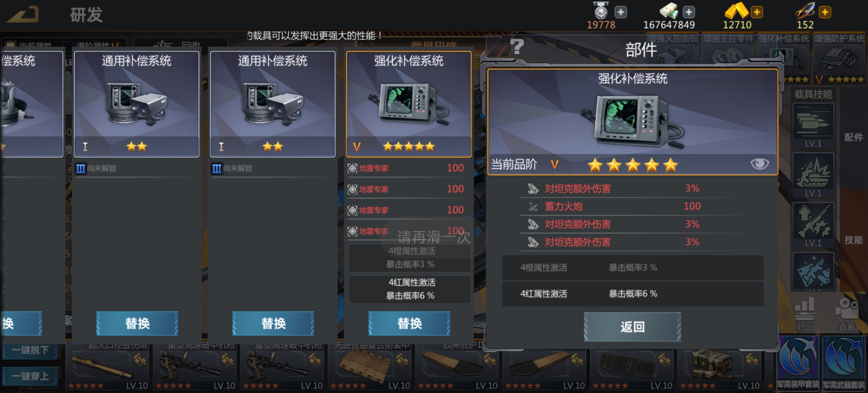The width and height of the screenshot is (868, 393).
Task: Select the five-star 强化补偿系统 card
Action: click(x=408, y=104)
